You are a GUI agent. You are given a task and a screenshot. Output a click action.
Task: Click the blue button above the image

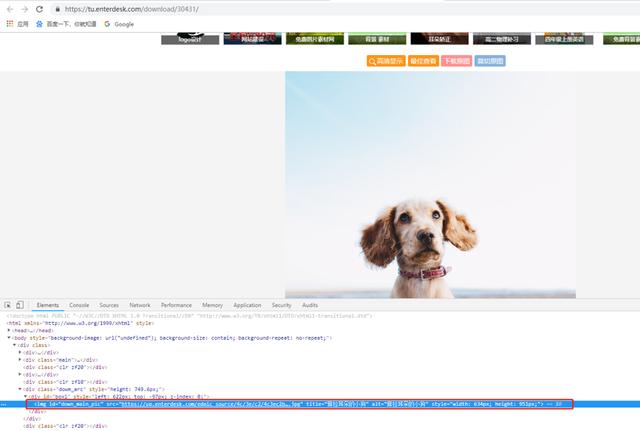[x=490, y=61]
